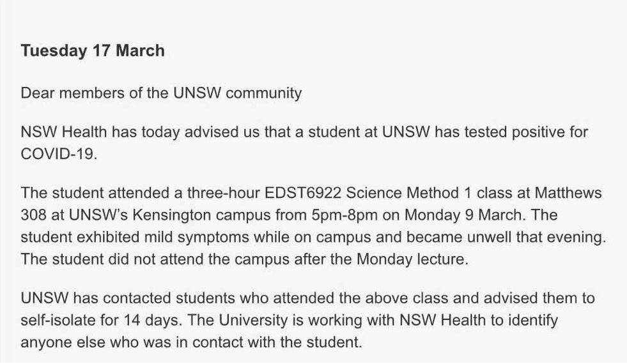Click the word 'identify' in last paragraph
The height and width of the screenshot is (364, 627).
[533, 320]
